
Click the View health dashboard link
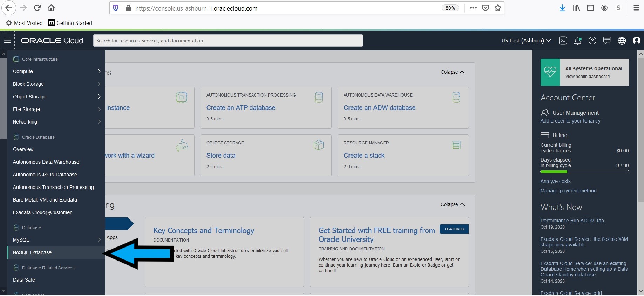click(587, 77)
